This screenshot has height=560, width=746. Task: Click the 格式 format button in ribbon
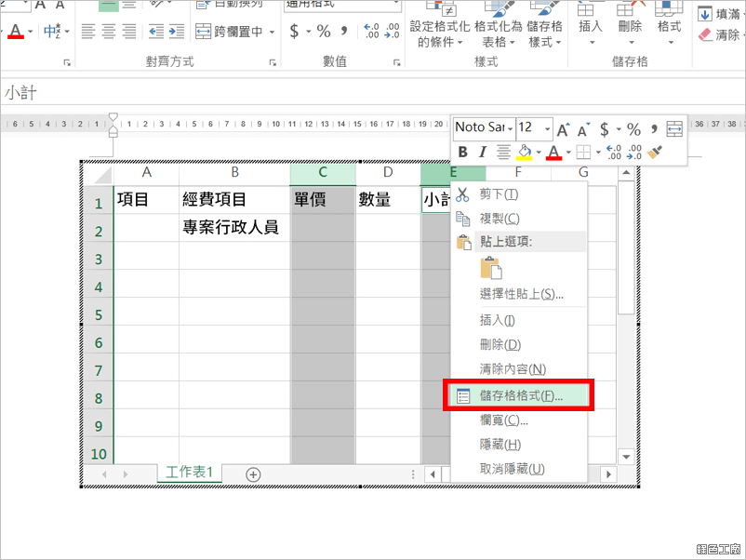[670, 24]
